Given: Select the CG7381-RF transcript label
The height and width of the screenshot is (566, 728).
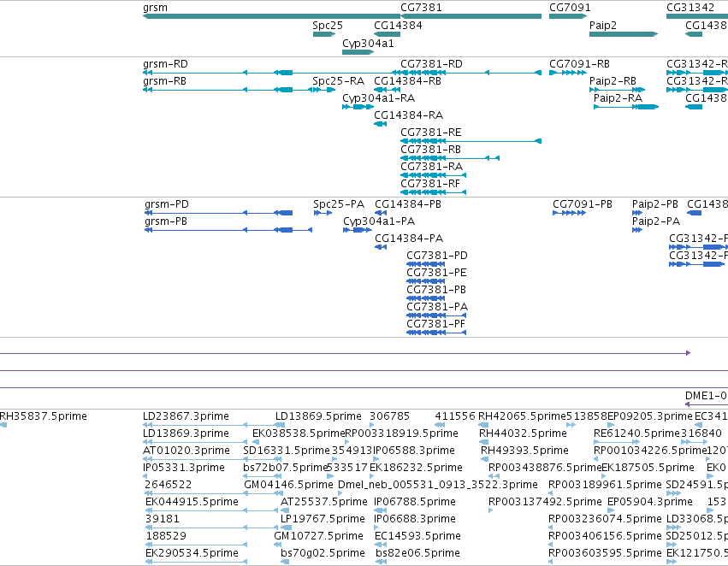Looking at the screenshot, I should coord(430,184).
